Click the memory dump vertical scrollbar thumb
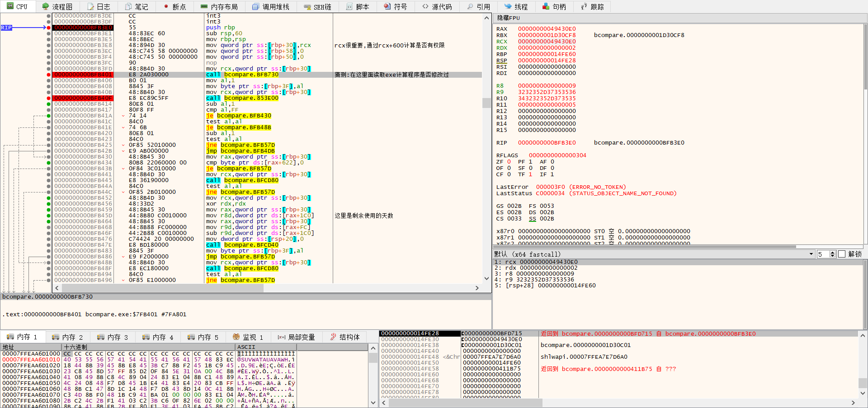868x408 pixels. pos(373,358)
